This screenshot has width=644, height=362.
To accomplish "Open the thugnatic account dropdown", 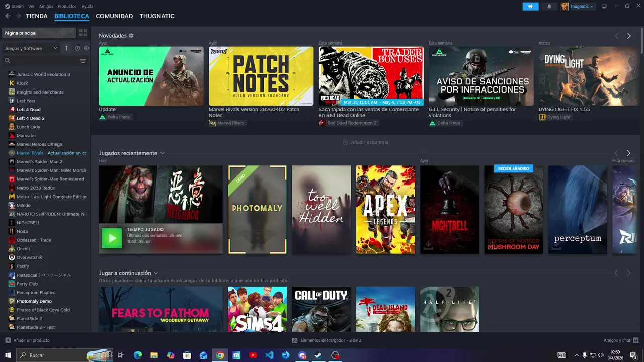I will point(578,6).
